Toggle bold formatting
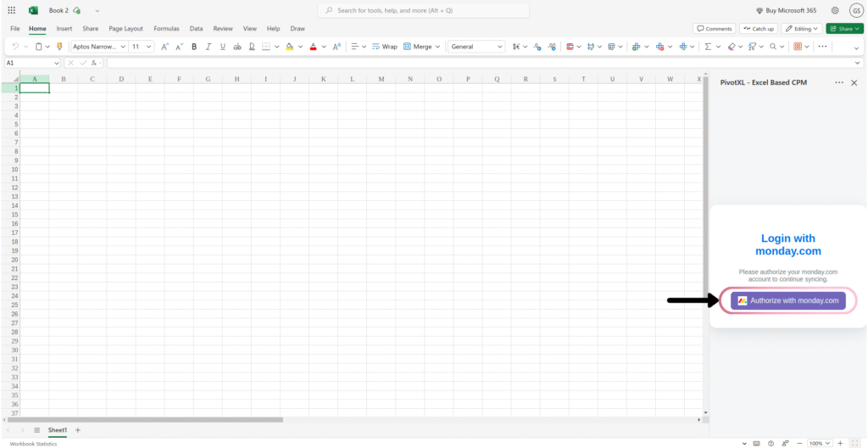The height and width of the screenshot is (448, 868). [x=194, y=47]
